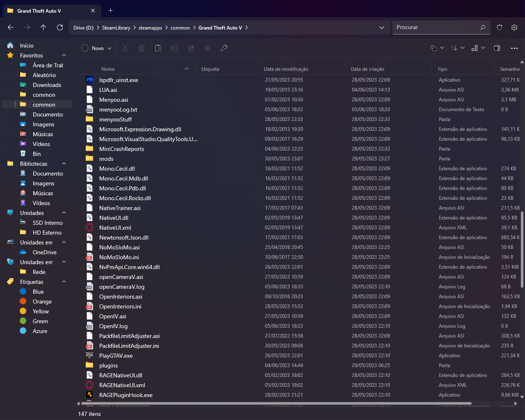Screen dimensions: 525x420
Task: Refresh the current folder view
Action: pyautogui.click(x=60, y=27)
